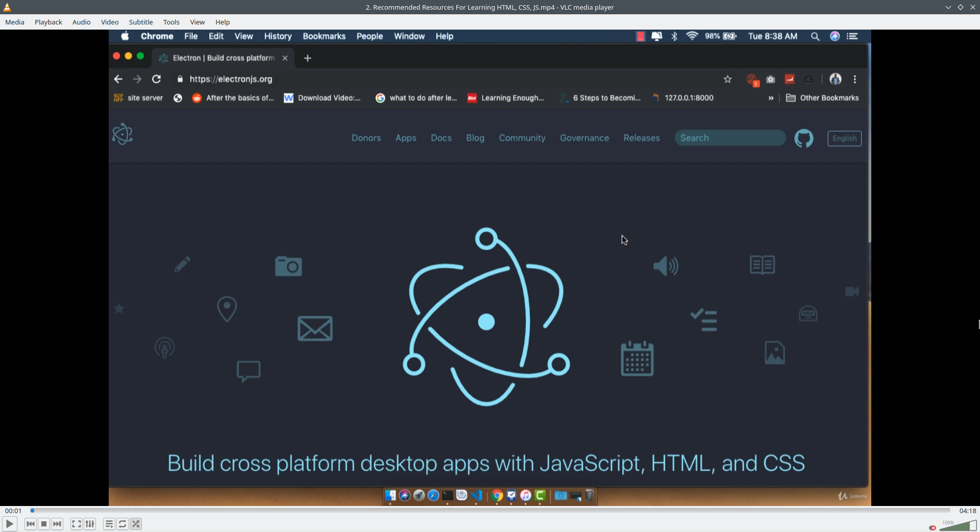
Task: Stop the video playback
Action: [x=44, y=524]
